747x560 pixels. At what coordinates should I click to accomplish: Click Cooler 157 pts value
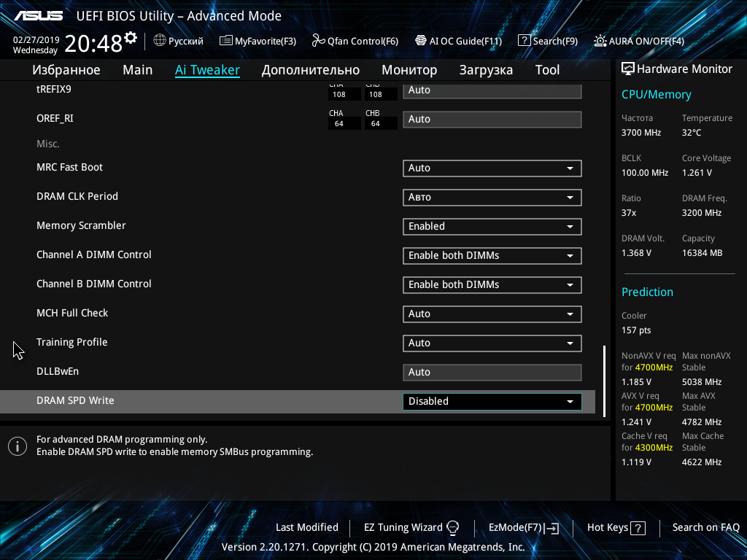[636, 330]
